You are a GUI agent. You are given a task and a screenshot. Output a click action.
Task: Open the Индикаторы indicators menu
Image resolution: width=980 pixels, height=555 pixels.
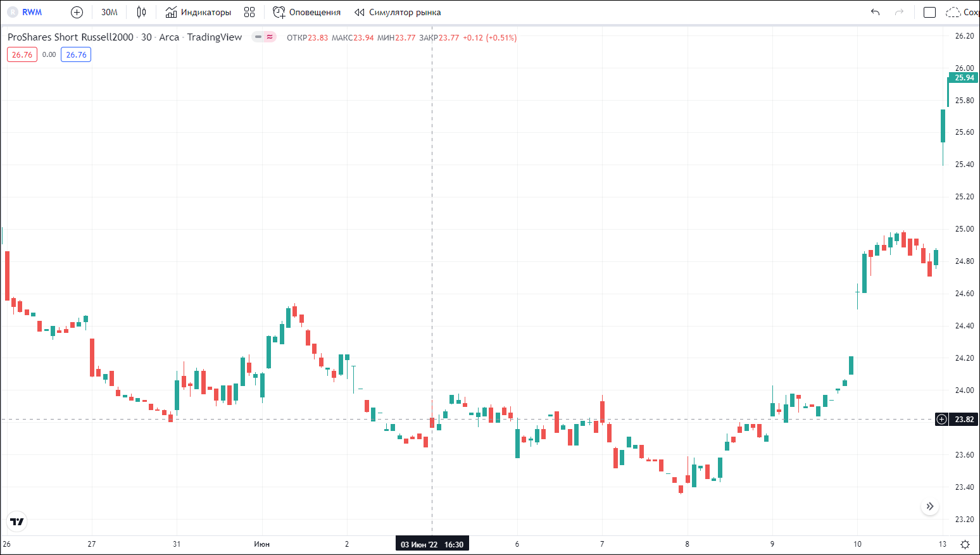198,12
